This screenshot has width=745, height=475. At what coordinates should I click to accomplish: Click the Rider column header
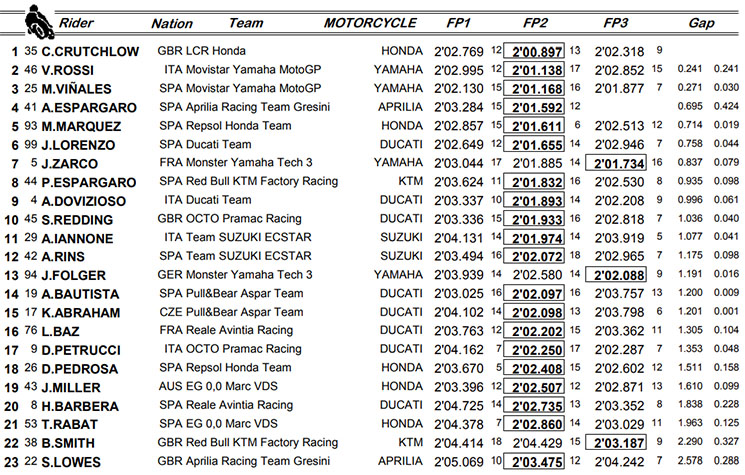pyautogui.click(x=76, y=22)
